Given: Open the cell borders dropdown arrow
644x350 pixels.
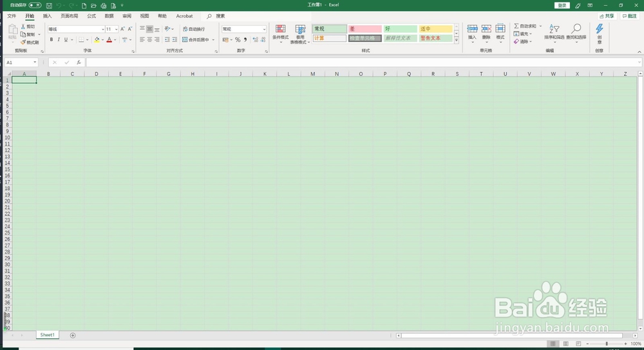Looking at the screenshot, I should coord(88,40).
